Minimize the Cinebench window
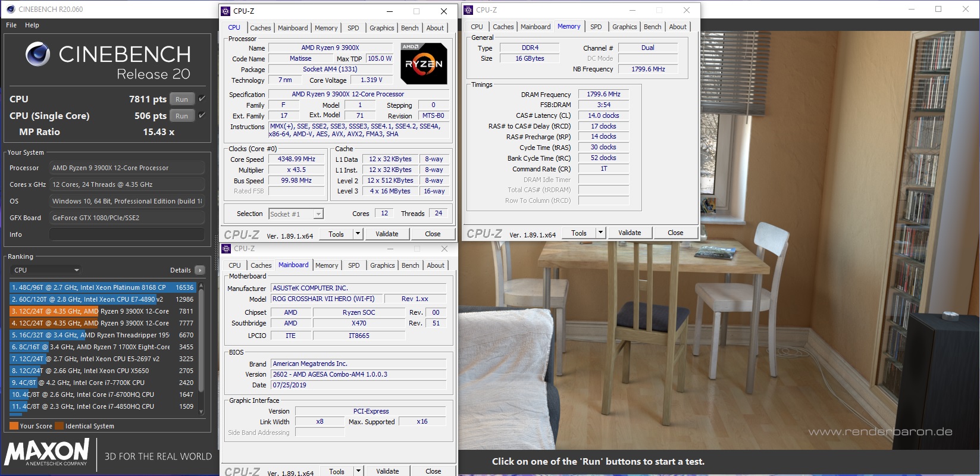The image size is (980, 476). tap(912, 9)
